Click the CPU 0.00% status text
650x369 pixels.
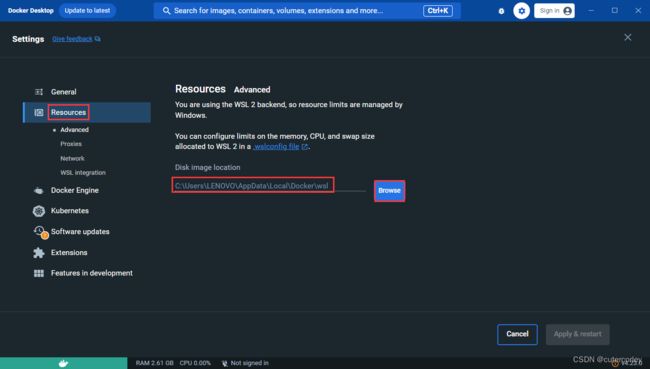tap(195, 363)
